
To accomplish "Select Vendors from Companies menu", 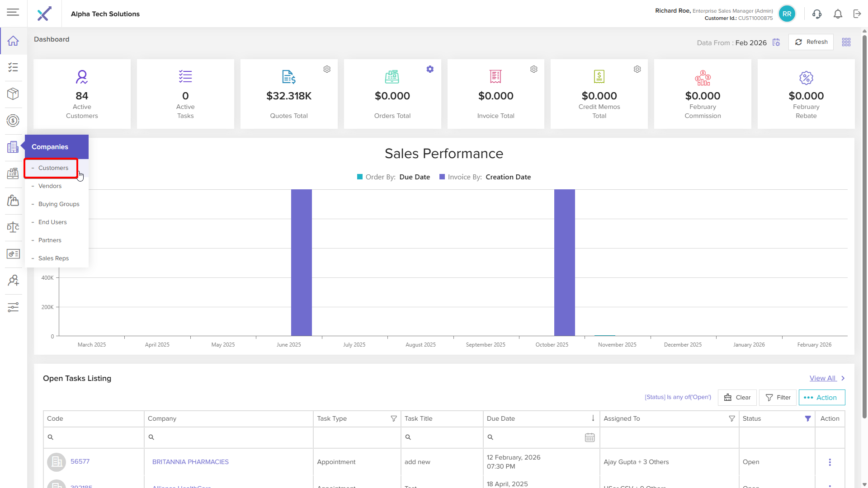I will (50, 186).
